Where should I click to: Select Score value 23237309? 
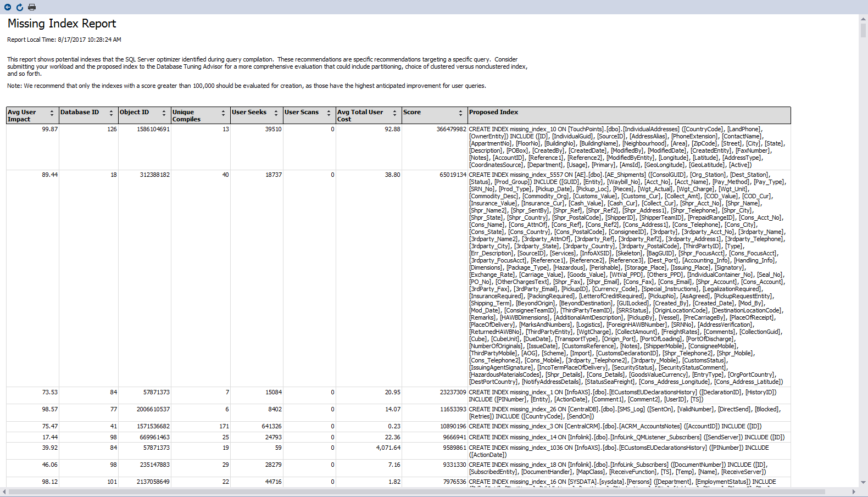pos(453,392)
